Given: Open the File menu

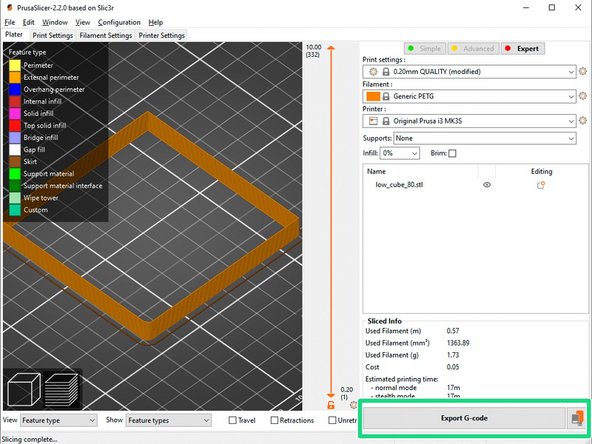Looking at the screenshot, I should (10, 22).
